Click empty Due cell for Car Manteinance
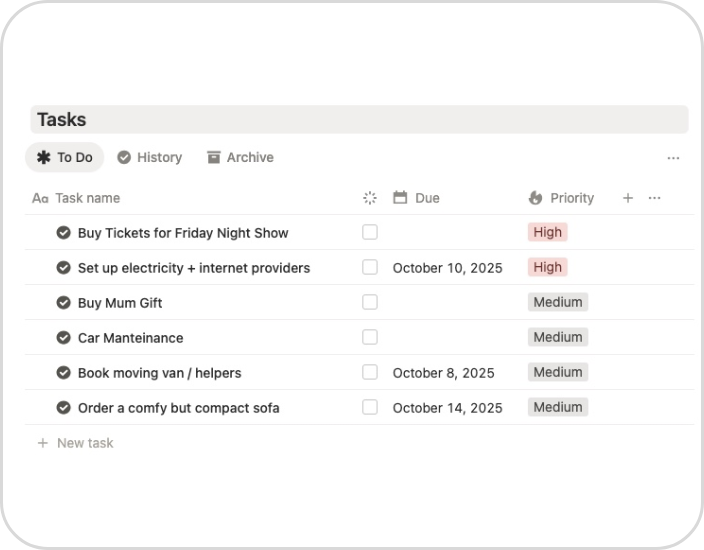This screenshot has height=550, width=704. 453,337
